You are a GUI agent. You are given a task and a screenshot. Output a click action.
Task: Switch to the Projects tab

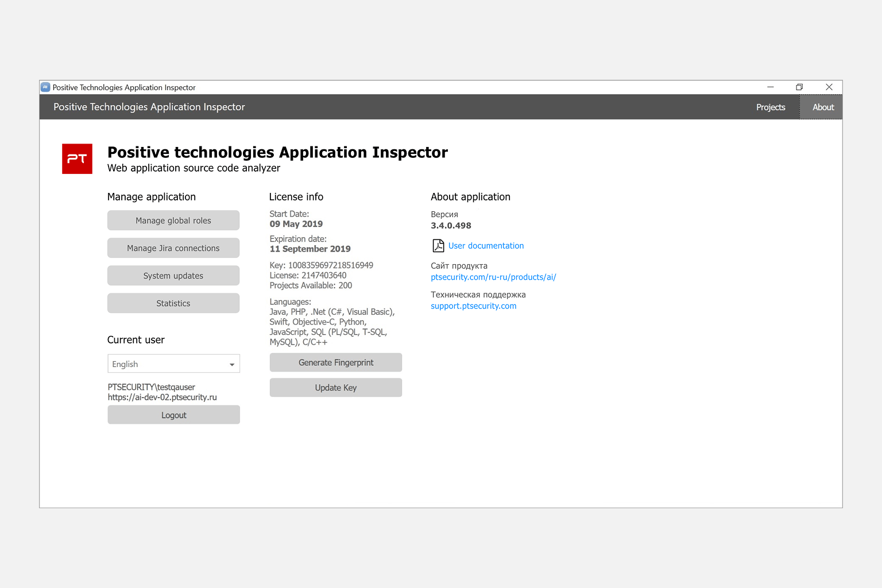pyautogui.click(x=770, y=107)
